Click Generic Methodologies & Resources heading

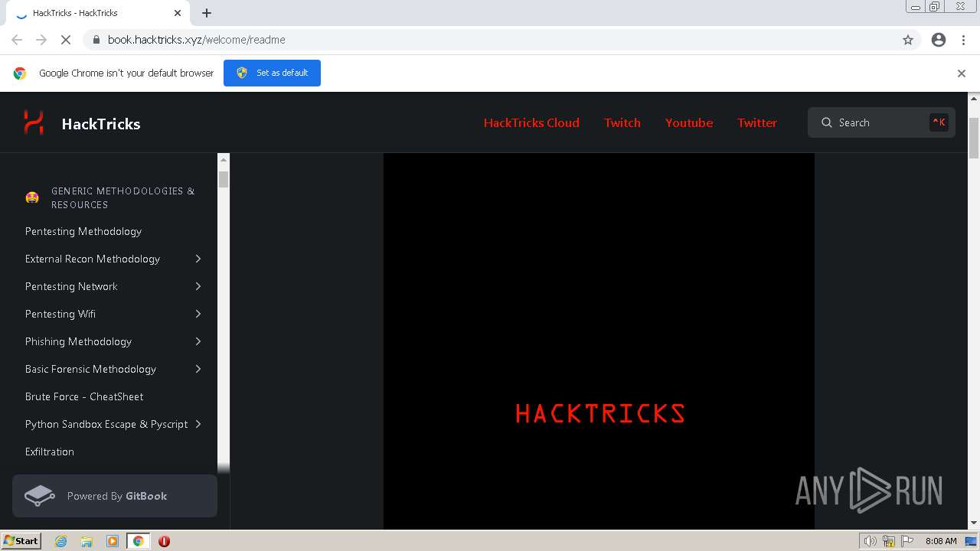pyautogui.click(x=122, y=197)
